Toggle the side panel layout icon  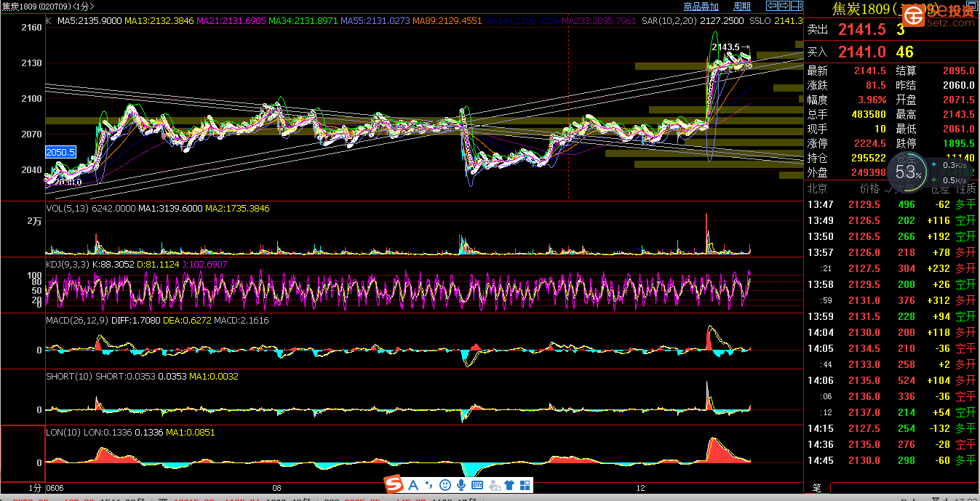coord(797,6)
